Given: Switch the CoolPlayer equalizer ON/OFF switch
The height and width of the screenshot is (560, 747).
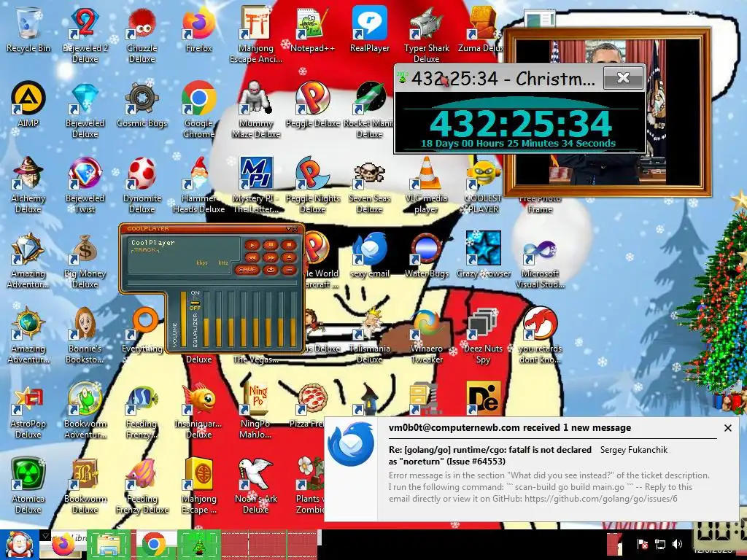Looking at the screenshot, I should point(195,301).
